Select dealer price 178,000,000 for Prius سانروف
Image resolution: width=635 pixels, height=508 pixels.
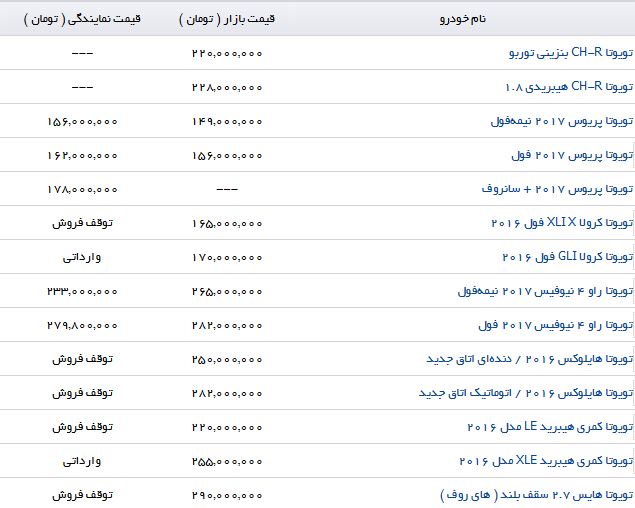82,190
